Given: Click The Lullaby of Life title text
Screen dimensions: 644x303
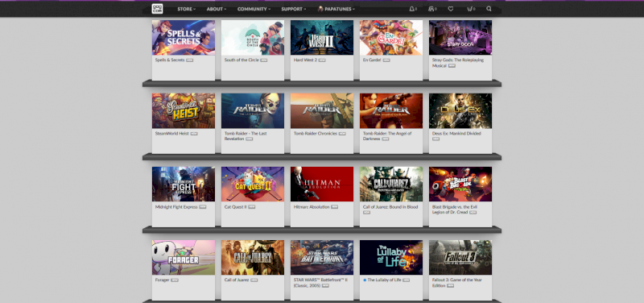Looking at the screenshot, I should coord(384,280).
